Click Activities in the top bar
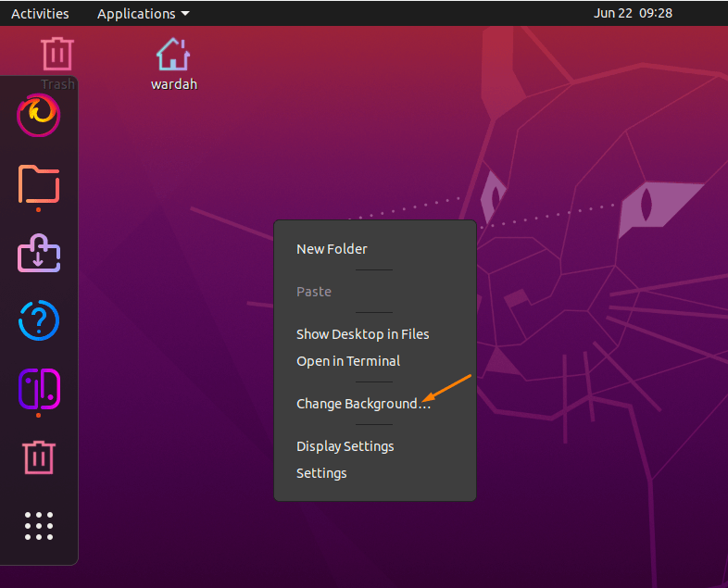Image resolution: width=728 pixels, height=588 pixels. pyautogui.click(x=40, y=14)
